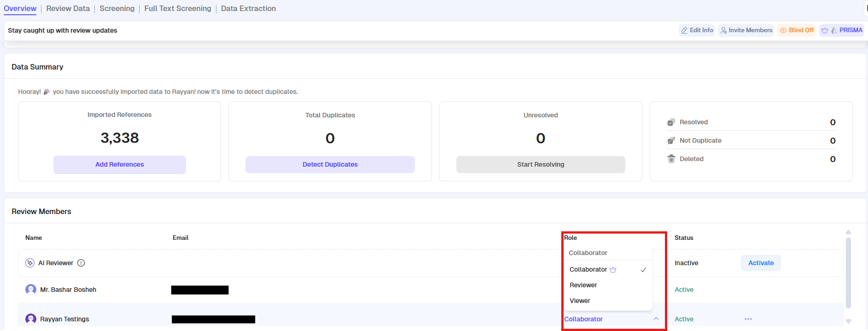This screenshot has width=868, height=331.
Task: Open the Data Extraction tab
Action: (248, 9)
